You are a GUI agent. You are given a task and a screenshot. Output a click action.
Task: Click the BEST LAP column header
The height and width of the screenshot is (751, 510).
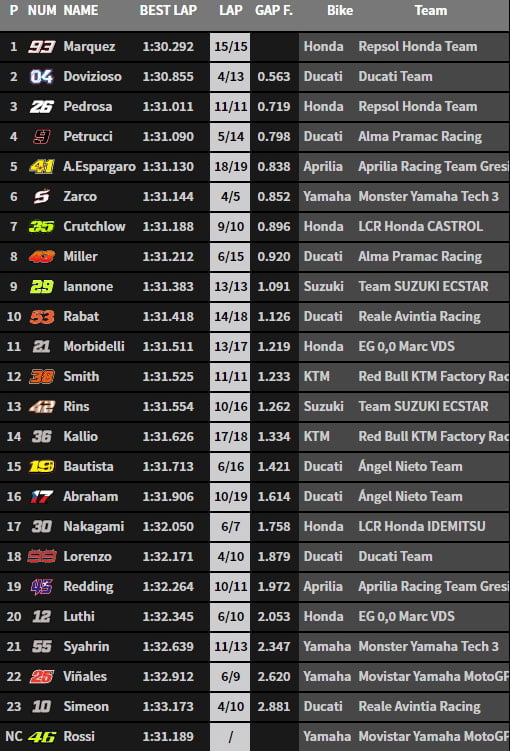tap(168, 11)
